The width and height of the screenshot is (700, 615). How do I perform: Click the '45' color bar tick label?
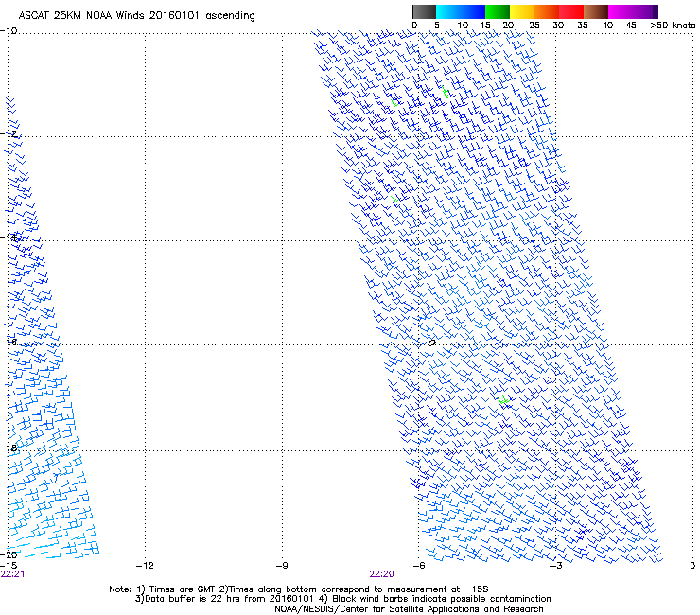(x=631, y=26)
